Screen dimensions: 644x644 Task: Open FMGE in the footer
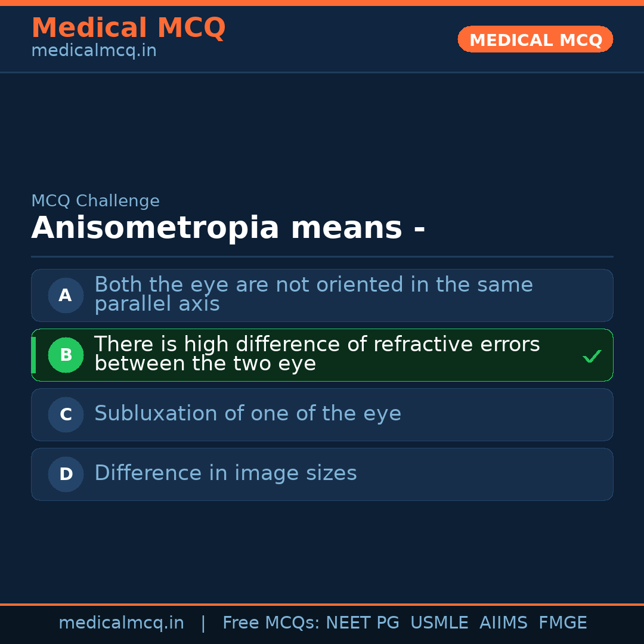point(562,623)
